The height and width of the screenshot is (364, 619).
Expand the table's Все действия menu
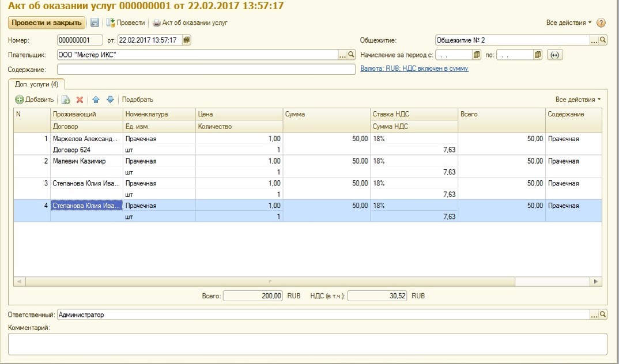pos(578,100)
